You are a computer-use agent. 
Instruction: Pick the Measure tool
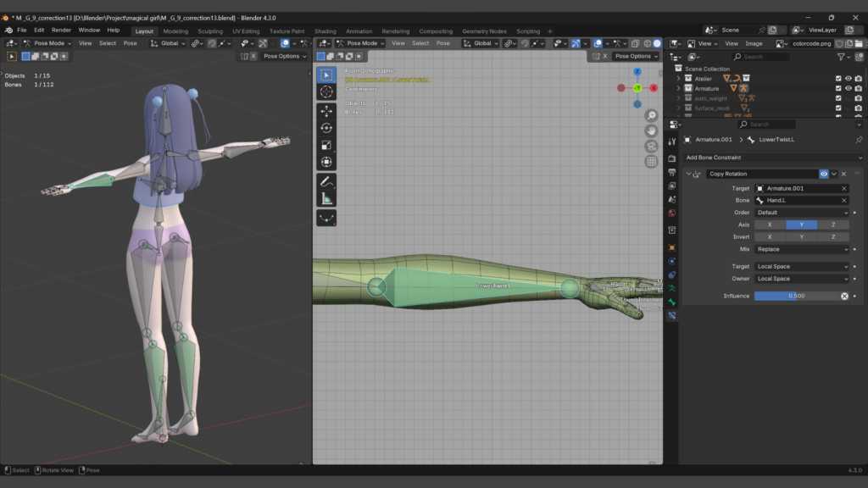(326, 199)
